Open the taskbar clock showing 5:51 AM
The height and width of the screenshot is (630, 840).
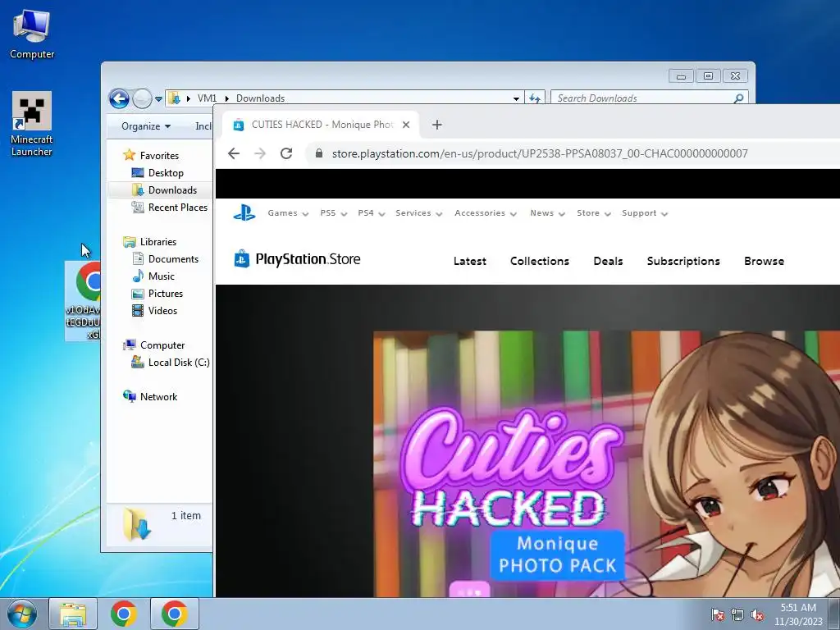797,614
